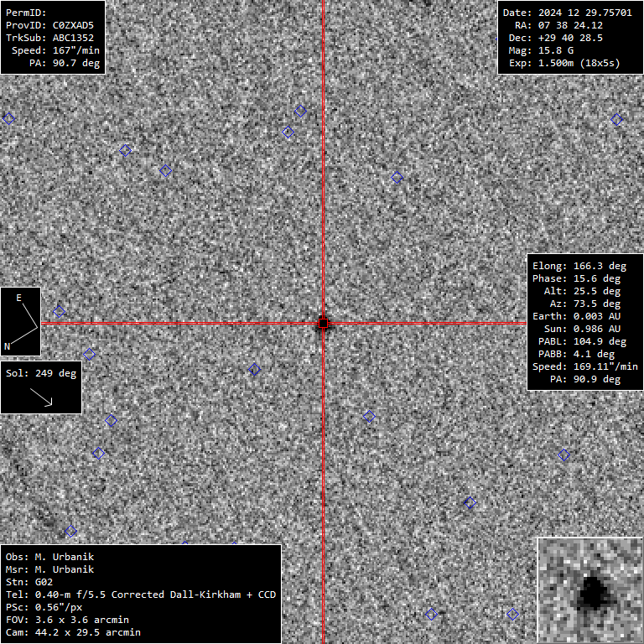Click the solar direction arrow under 'Sol: 249 deg'
644x644 pixels.
[x=41, y=397]
